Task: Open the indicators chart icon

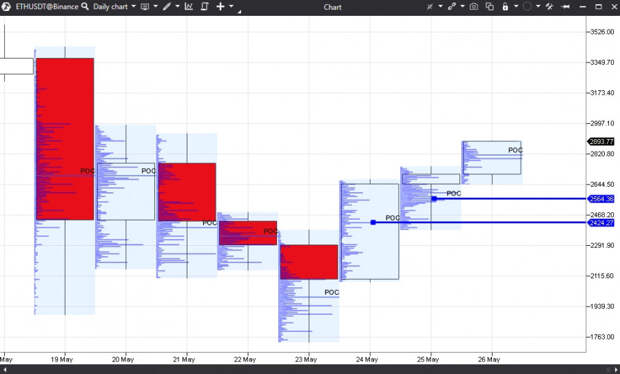Action: 189,6
